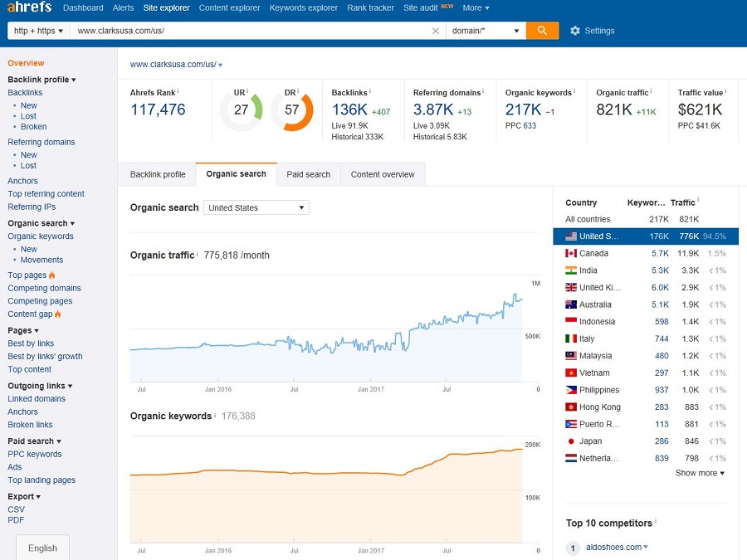Screen dimensions: 747x560
Task: Switch to the Paid search tab
Action: click(308, 174)
